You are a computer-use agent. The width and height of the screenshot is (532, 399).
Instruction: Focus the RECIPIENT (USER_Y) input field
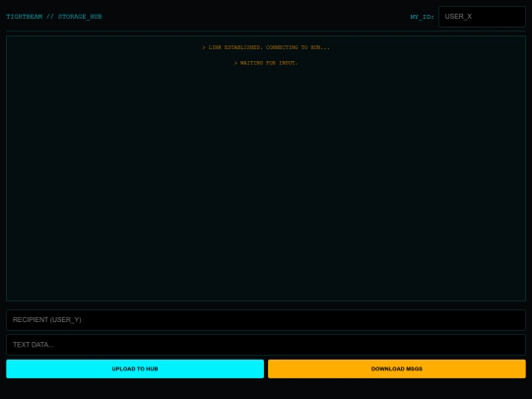point(266,320)
